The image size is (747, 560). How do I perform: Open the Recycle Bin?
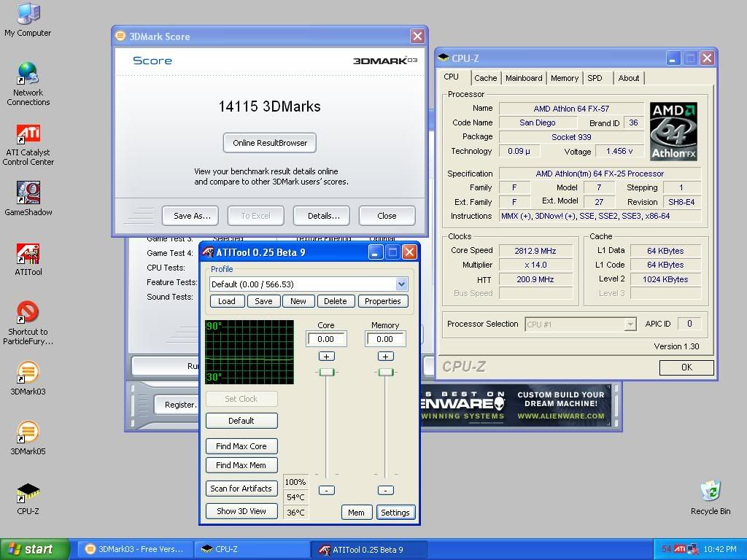coord(710,492)
